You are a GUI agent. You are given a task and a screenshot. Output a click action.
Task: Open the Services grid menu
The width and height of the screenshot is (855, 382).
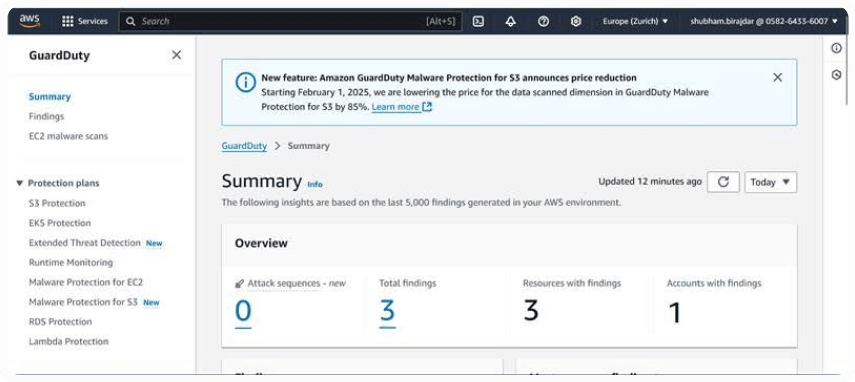(68, 21)
